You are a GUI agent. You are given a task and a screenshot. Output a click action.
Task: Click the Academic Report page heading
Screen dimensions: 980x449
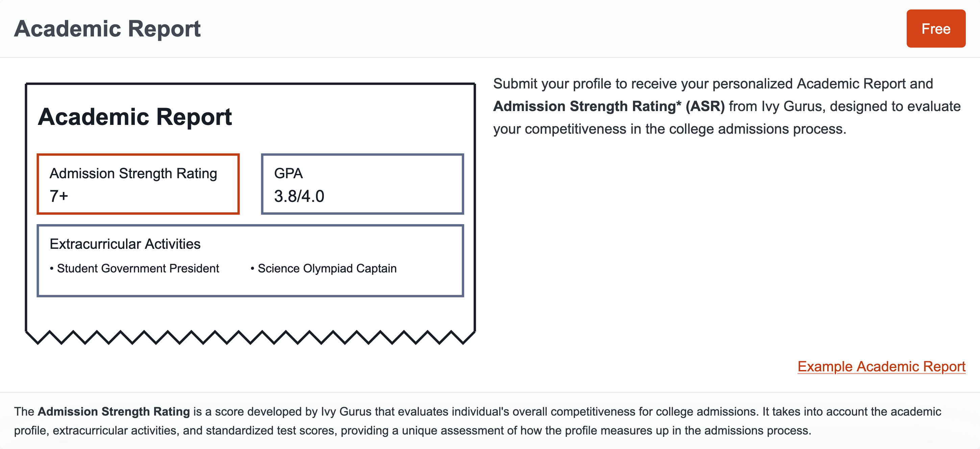pyautogui.click(x=107, y=29)
